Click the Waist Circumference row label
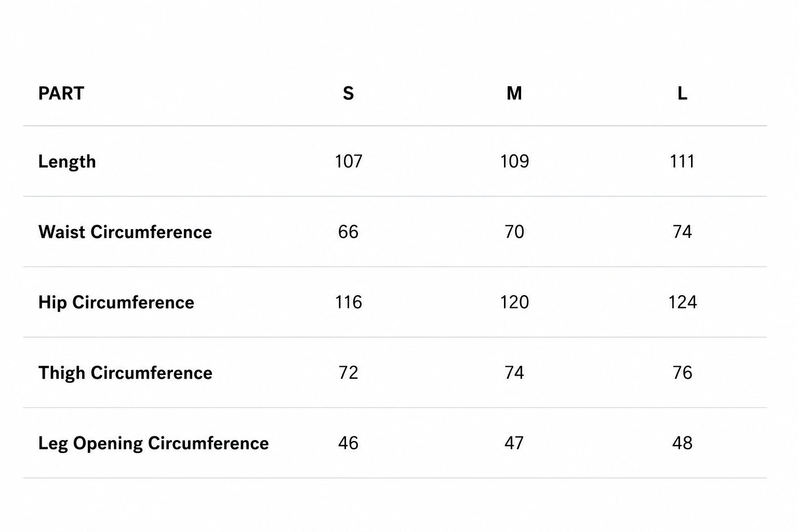This screenshot has height=532, width=798. 125,232
